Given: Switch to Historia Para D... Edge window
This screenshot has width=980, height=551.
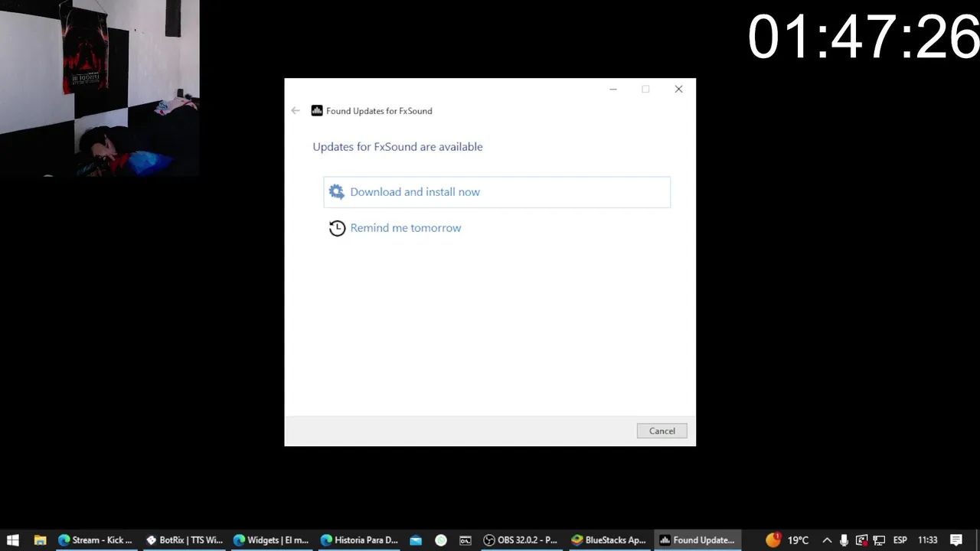Looking at the screenshot, I should pos(359,540).
